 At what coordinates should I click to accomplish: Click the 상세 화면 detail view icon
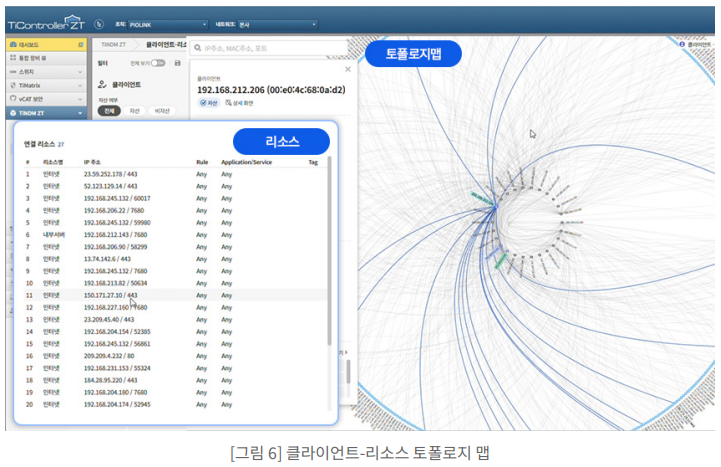(x=228, y=102)
